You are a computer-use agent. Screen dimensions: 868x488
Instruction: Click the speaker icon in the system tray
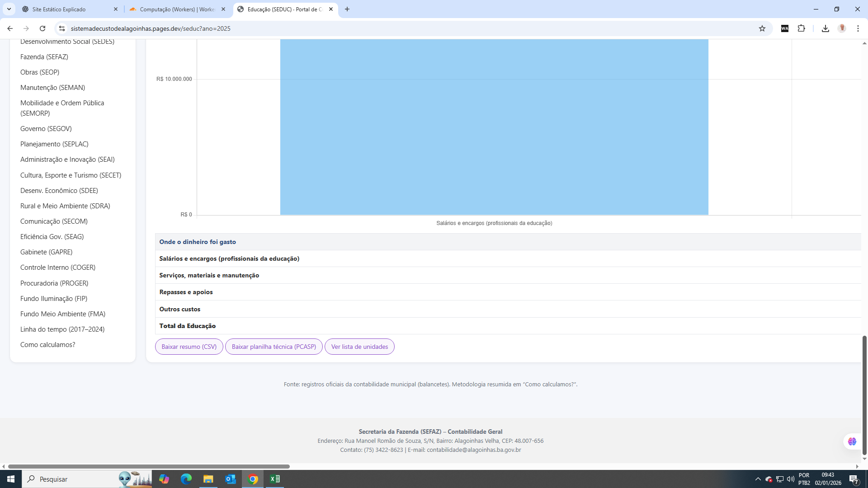click(790, 479)
